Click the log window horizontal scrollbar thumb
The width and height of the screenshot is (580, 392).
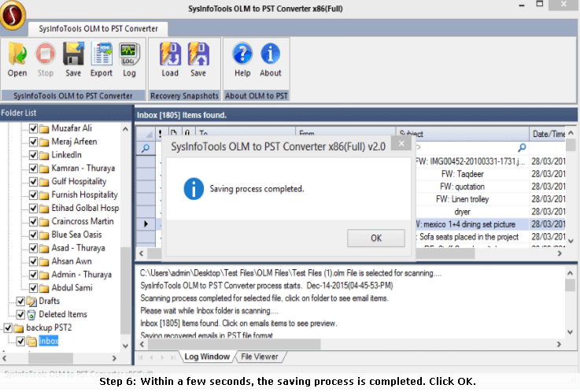(235, 344)
